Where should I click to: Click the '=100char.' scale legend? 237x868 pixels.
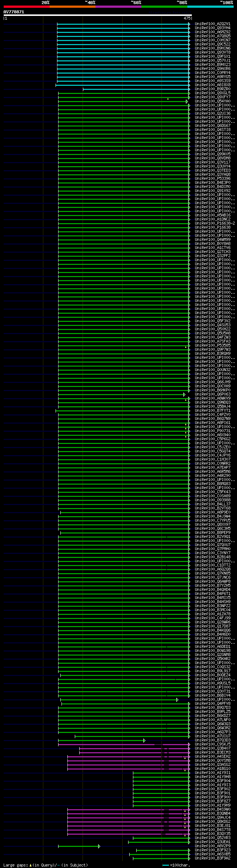coord(180,865)
